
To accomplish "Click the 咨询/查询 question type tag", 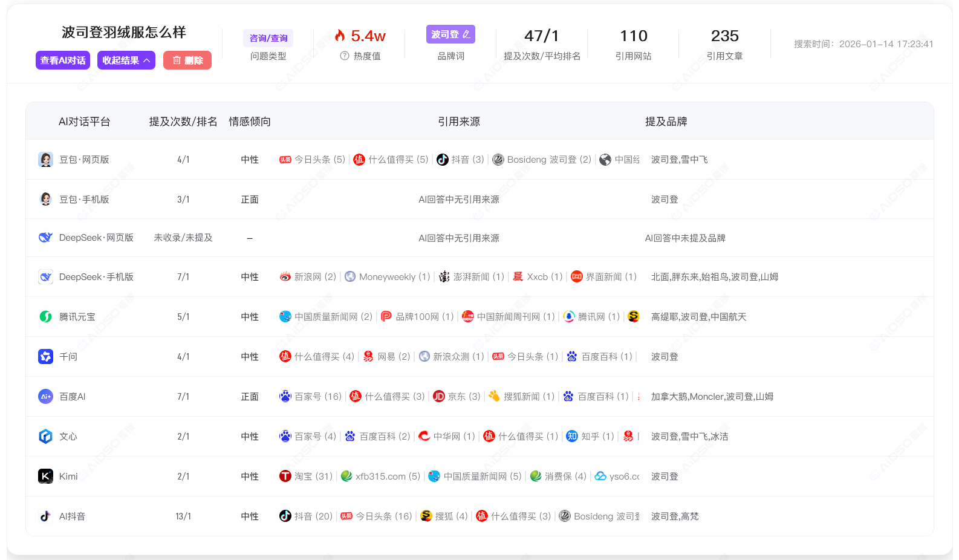I will tap(268, 38).
